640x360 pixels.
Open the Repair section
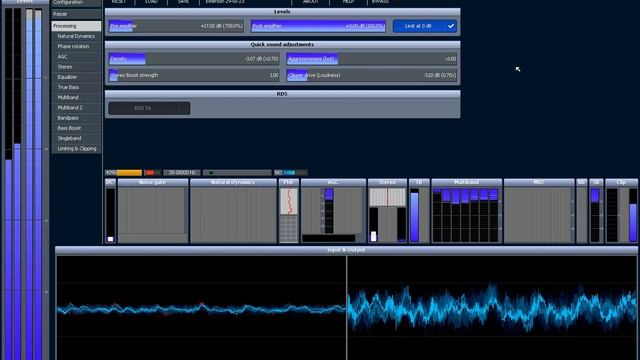76,14
